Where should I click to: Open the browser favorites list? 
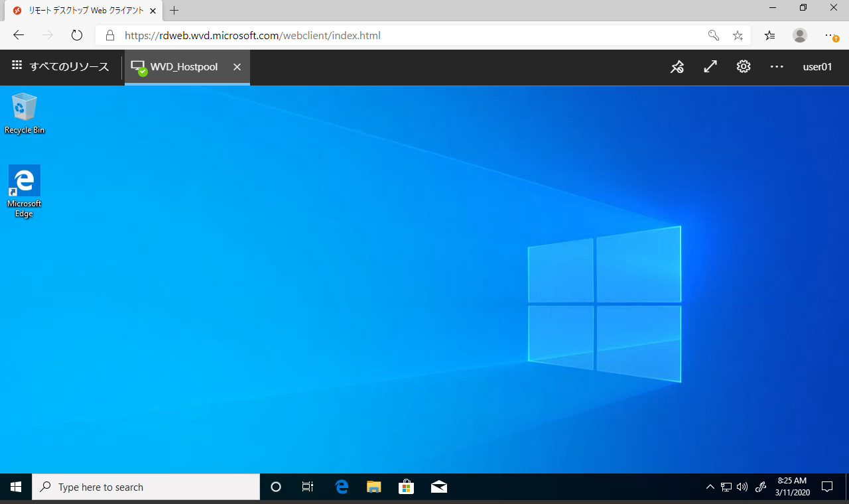pyautogui.click(x=769, y=35)
